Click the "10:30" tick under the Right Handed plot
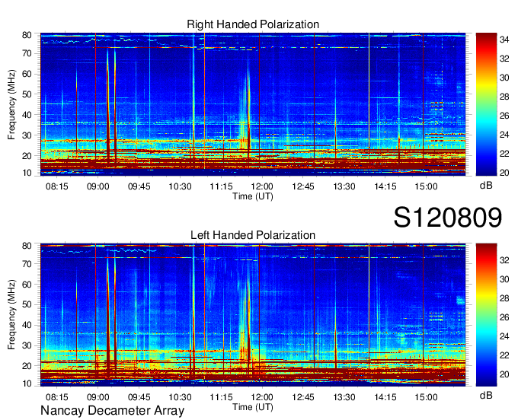Viewport: 518px width, 420px height. 180,186
